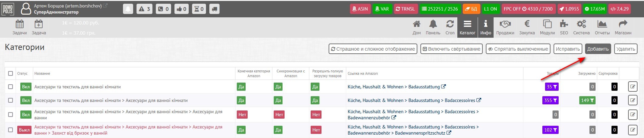Open external link next to artem.borshchov
This screenshot has height=138, width=644.
pos(105,6)
